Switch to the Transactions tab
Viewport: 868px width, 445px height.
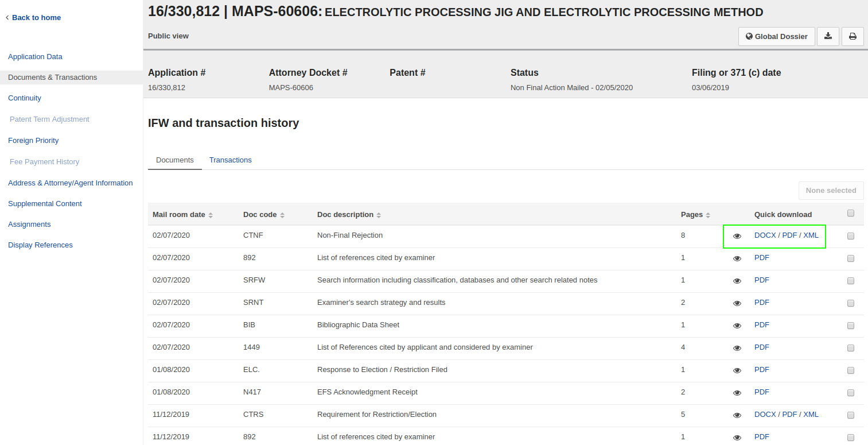click(230, 160)
